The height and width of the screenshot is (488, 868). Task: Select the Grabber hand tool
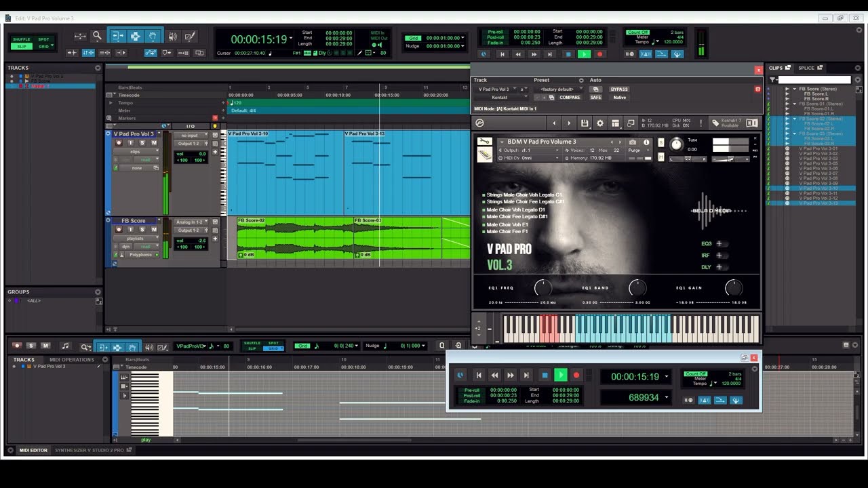[x=153, y=37]
